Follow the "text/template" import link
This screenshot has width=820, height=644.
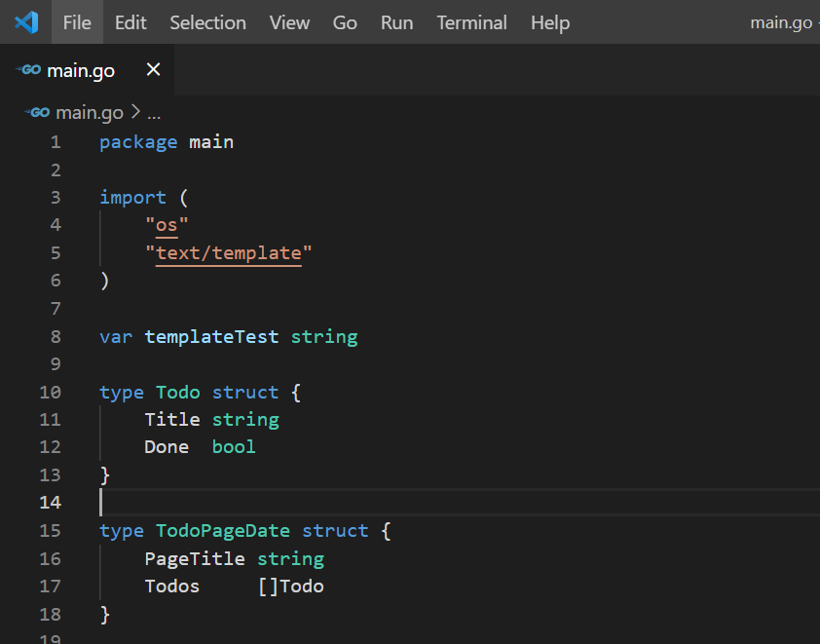pos(229,253)
